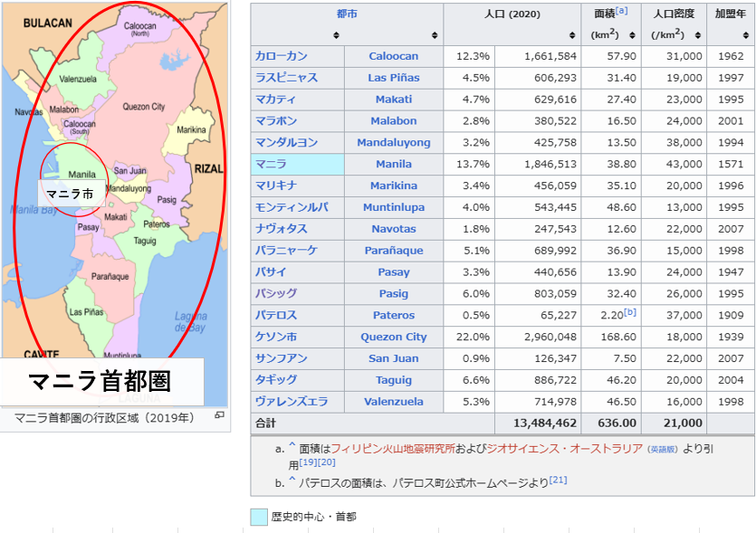Open the Malabon link in the table

[x=394, y=121]
